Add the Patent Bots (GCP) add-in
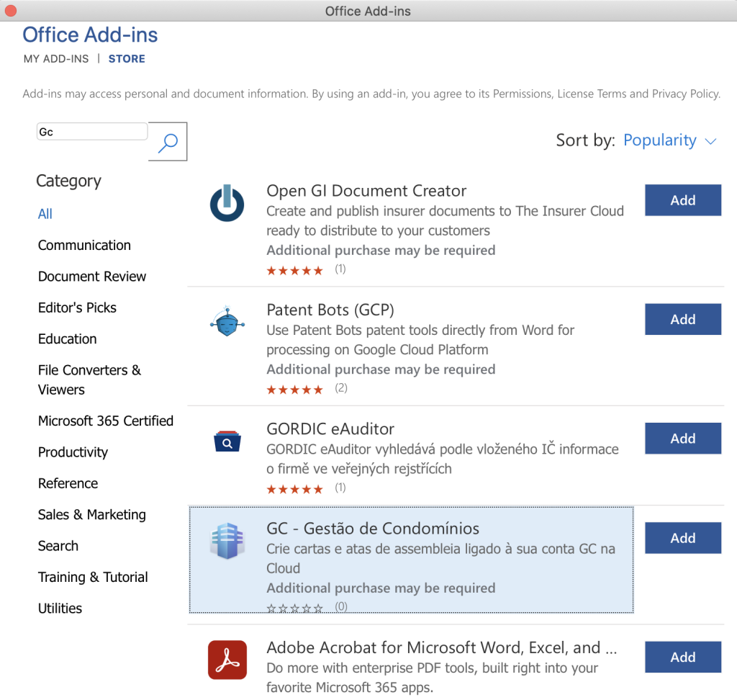The height and width of the screenshot is (700, 737). (683, 319)
